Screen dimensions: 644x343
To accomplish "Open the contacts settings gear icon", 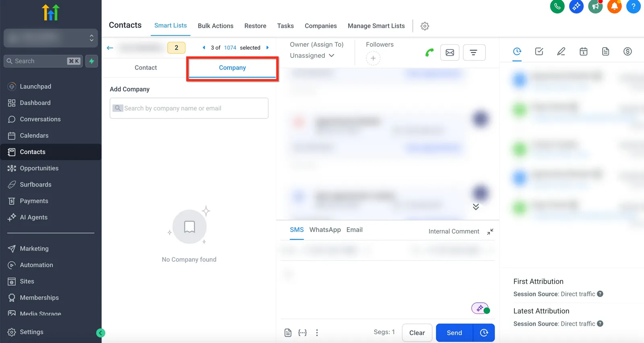I will pyautogui.click(x=425, y=26).
